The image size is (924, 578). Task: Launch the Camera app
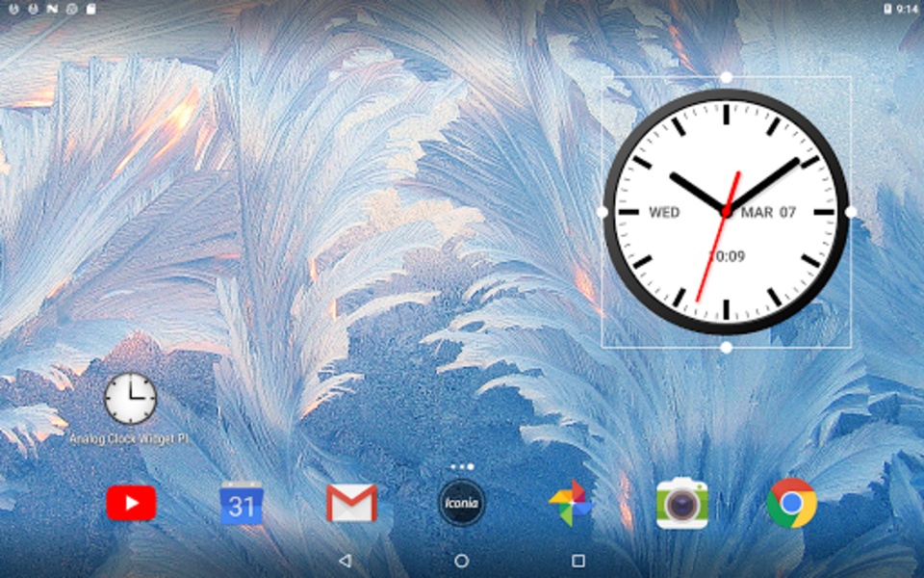(x=681, y=503)
